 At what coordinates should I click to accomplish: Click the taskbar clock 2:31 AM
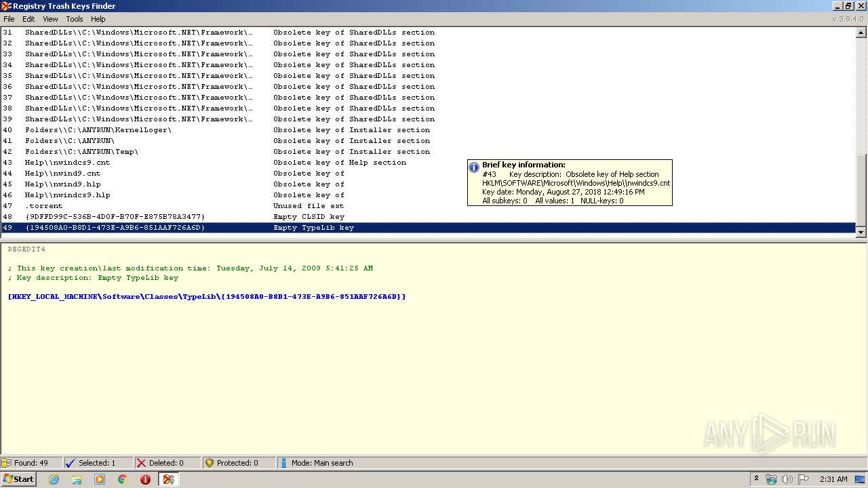pyautogui.click(x=833, y=479)
